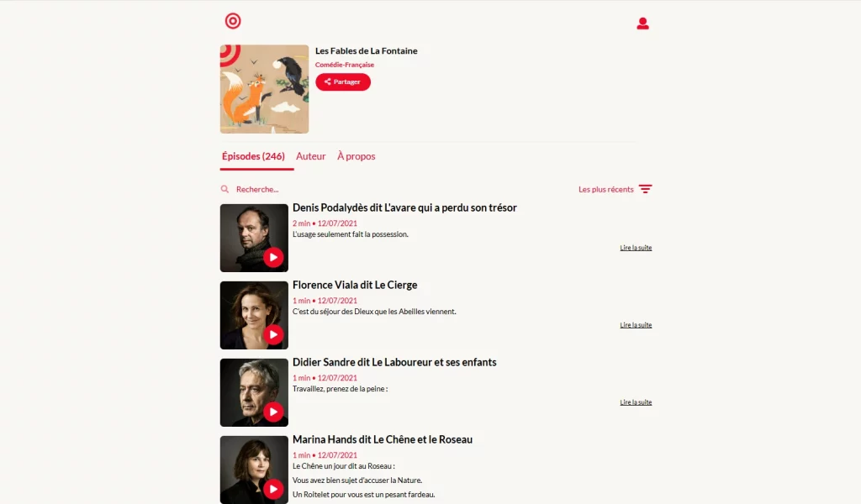Click the sort filter lines icon

[x=645, y=189]
